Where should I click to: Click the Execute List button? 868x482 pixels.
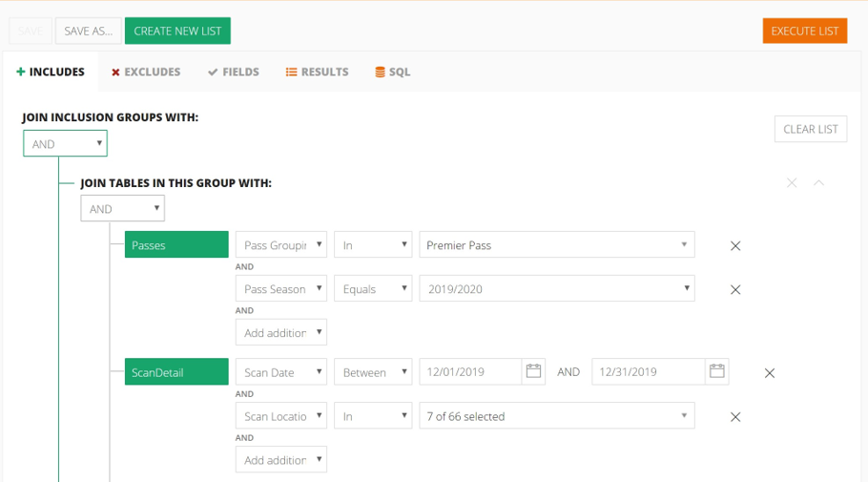(x=805, y=31)
